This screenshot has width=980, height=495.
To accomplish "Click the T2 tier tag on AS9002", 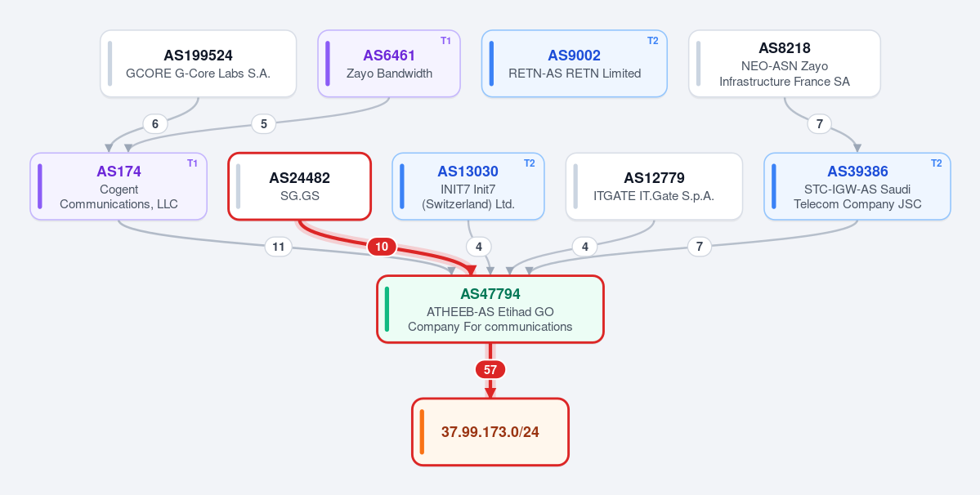I will pyautogui.click(x=652, y=41).
